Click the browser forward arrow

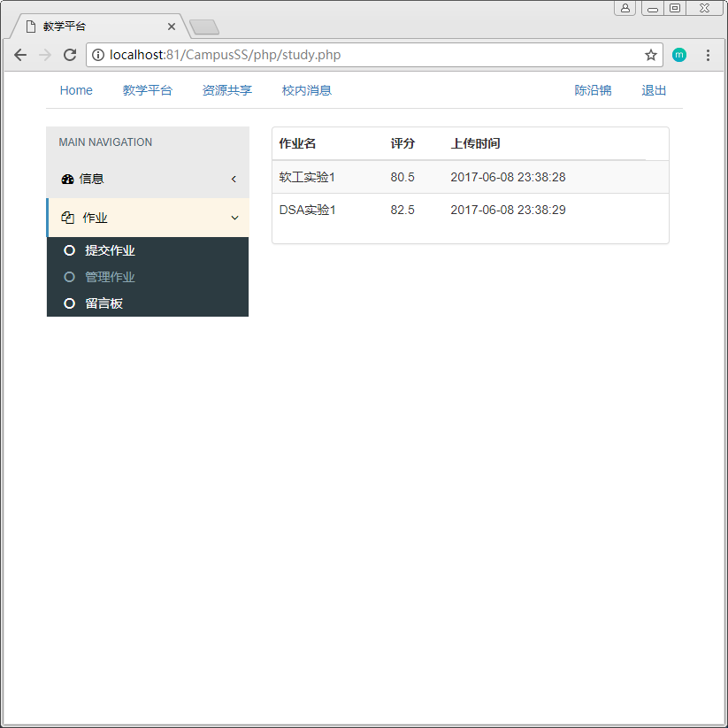tap(45, 55)
